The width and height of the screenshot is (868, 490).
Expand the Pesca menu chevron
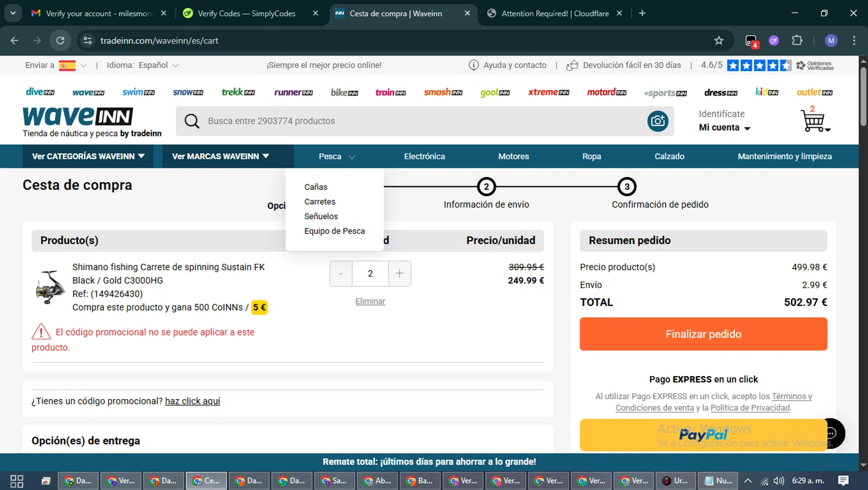tap(352, 157)
